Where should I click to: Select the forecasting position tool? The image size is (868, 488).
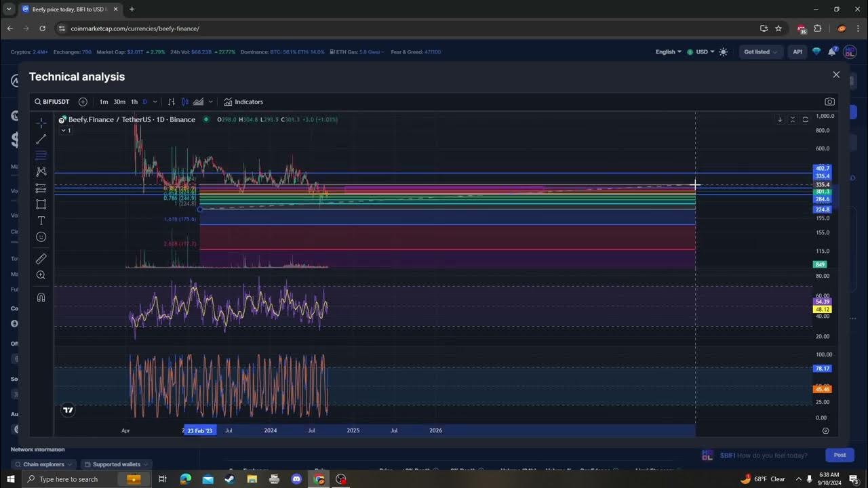click(x=41, y=188)
